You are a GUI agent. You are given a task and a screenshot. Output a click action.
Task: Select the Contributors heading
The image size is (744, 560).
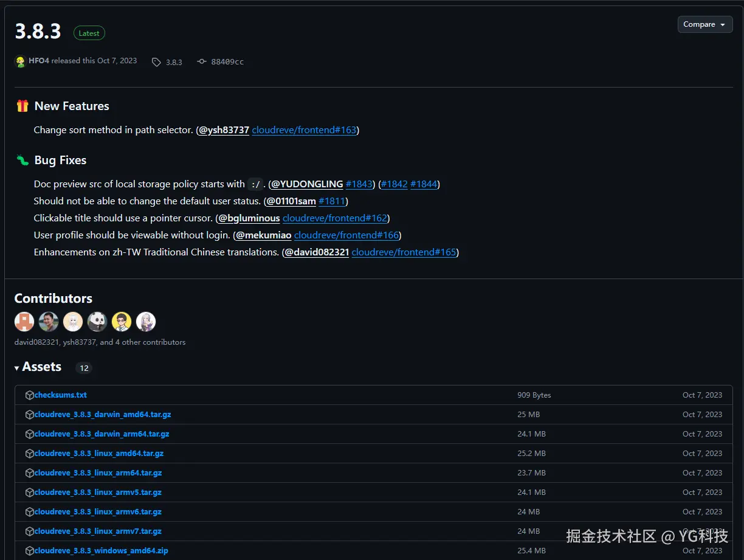(x=53, y=299)
